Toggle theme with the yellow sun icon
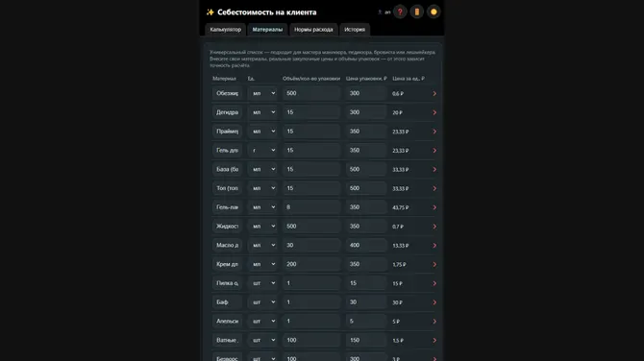The width and height of the screenshot is (644, 361). (x=433, y=12)
